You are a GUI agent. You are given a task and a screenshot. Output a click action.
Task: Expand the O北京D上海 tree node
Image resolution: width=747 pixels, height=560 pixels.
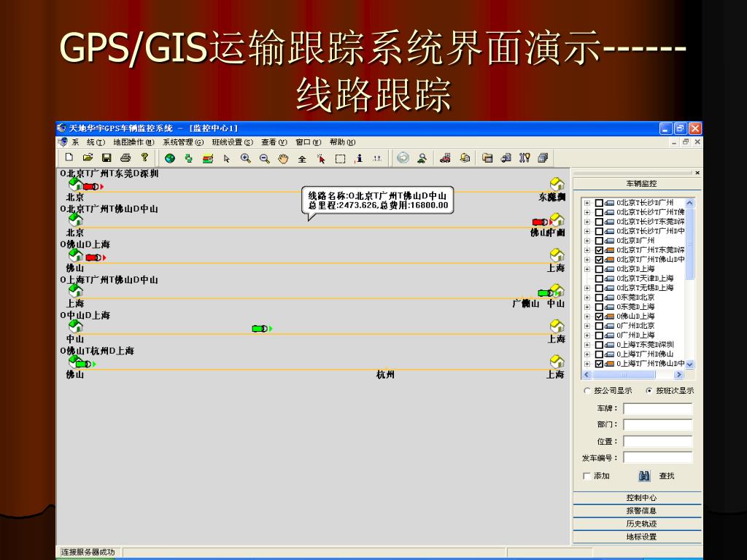pos(587,269)
